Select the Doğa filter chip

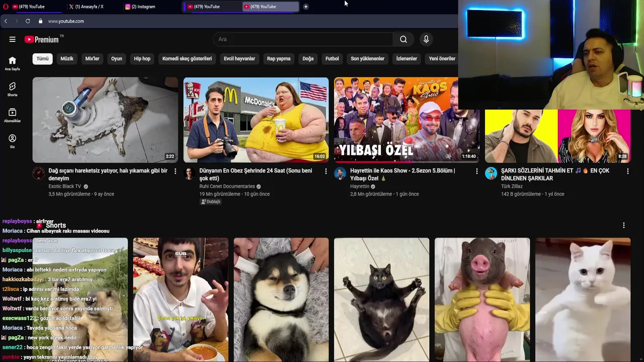308,59
